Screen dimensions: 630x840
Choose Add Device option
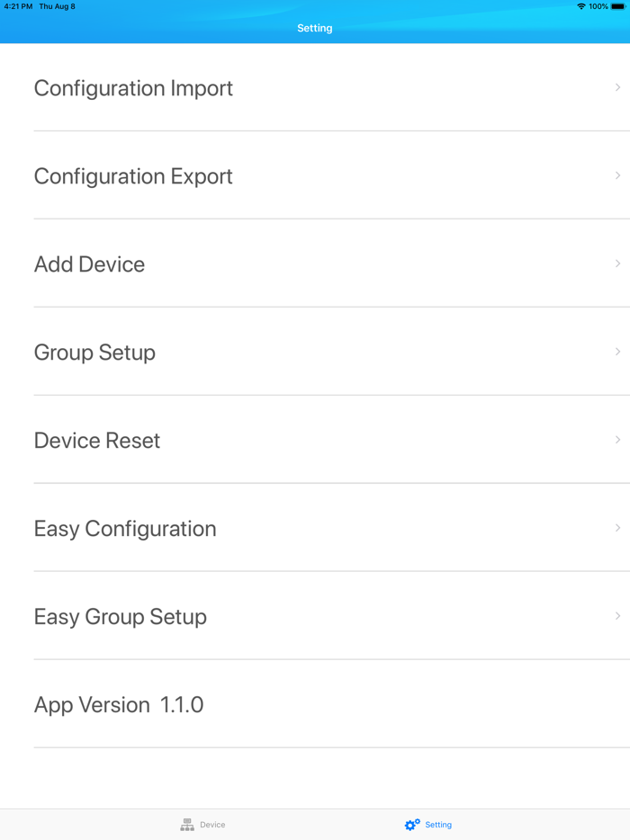pyautogui.click(x=89, y=264)
